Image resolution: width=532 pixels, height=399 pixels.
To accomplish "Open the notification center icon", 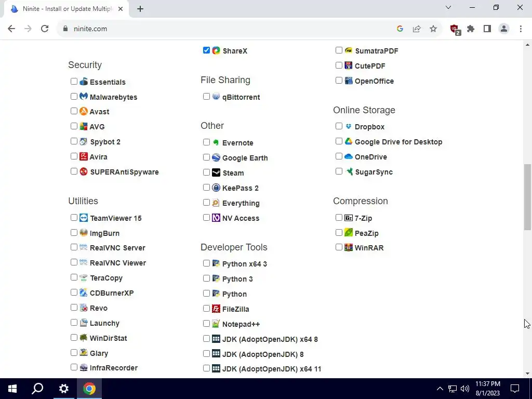I will pos(515,389).
